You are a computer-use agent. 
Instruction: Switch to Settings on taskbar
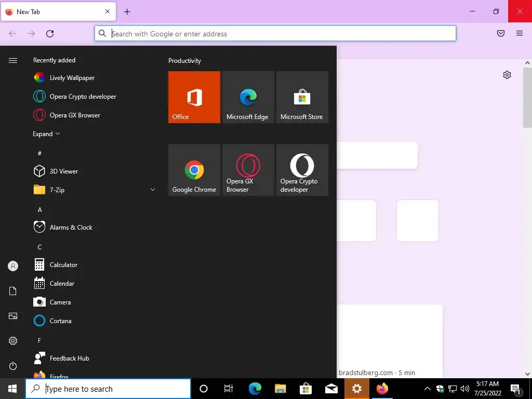(x=356, y=389)
